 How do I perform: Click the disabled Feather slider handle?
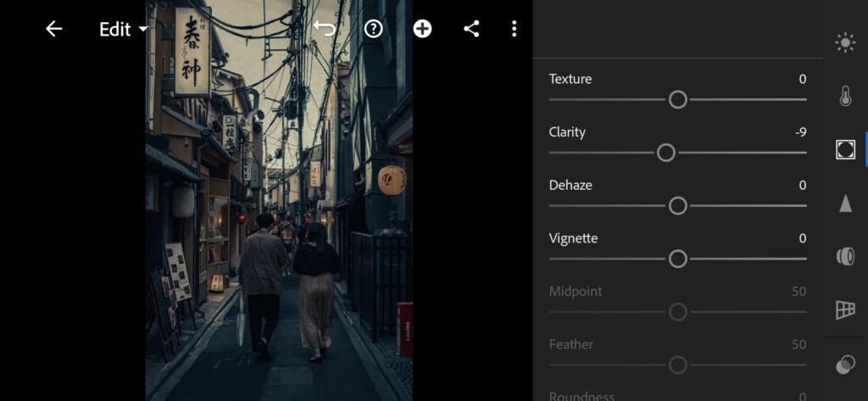coord(677,365)
